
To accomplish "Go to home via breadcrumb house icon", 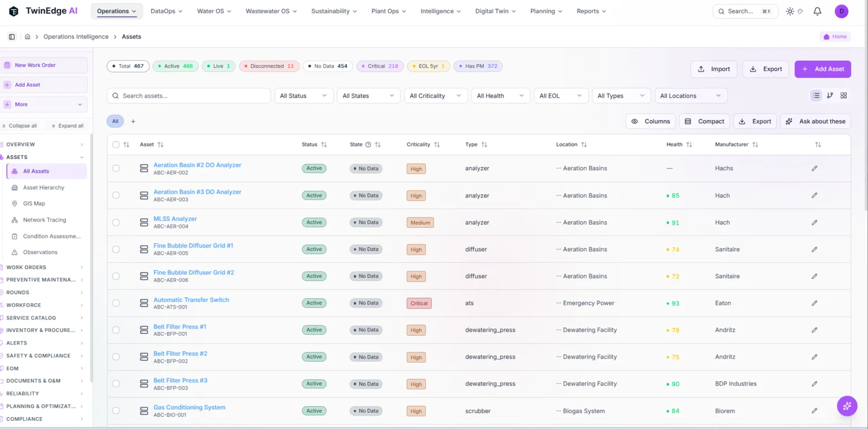I will point(28,37).
